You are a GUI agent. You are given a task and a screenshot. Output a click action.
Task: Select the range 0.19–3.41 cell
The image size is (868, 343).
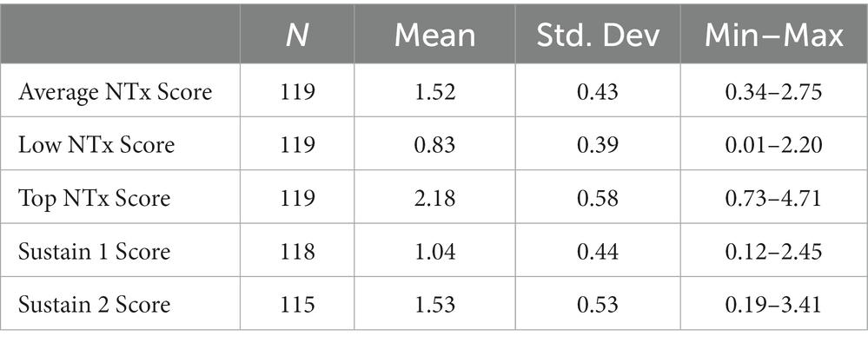tap(774, 305)
